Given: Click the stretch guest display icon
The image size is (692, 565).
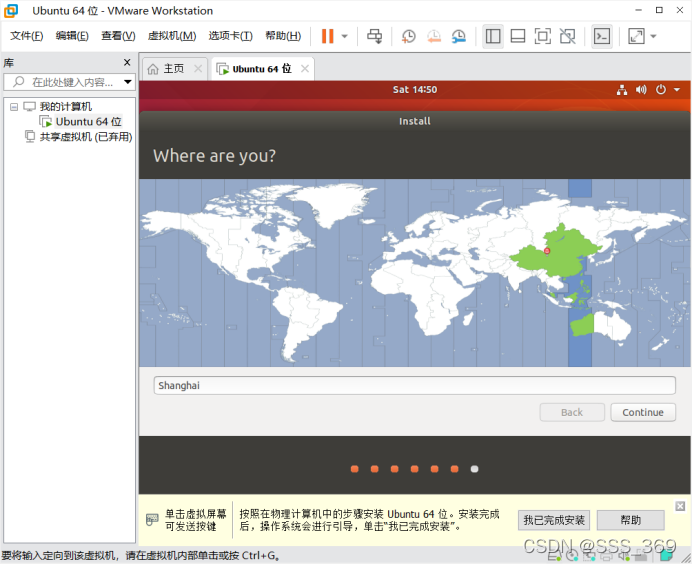Looking at the screenshot, I should [x=636, y=36].
